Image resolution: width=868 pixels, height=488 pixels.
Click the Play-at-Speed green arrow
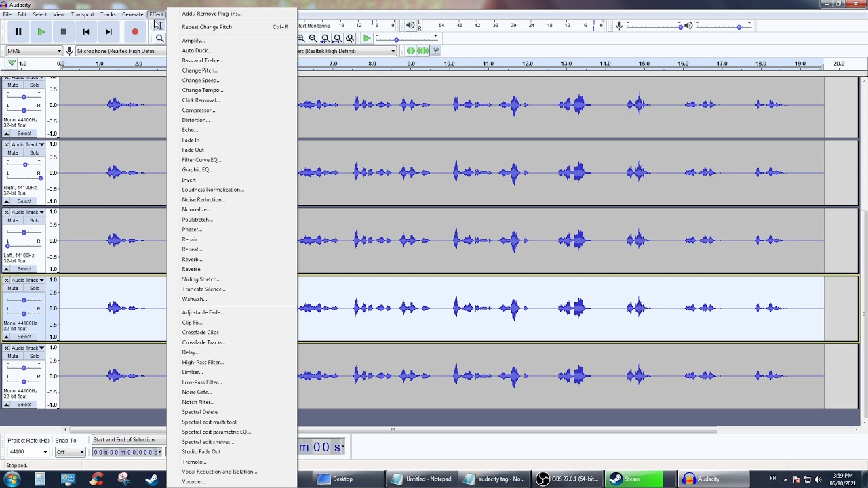[x=367, y=39]
